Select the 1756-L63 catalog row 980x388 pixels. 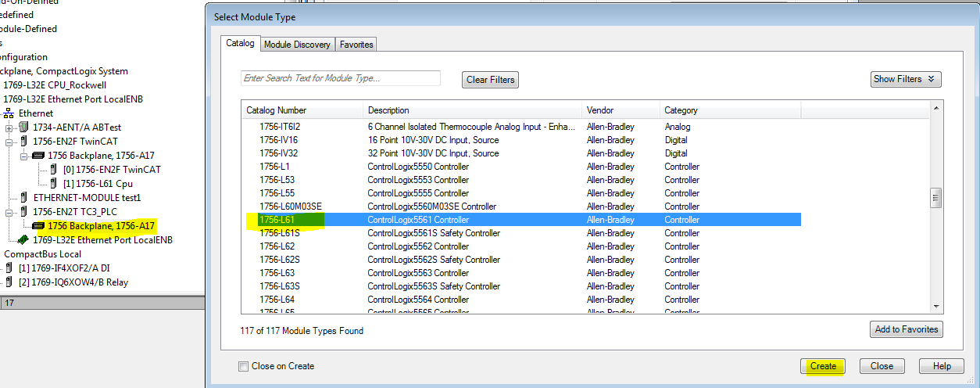coord(522,273)
